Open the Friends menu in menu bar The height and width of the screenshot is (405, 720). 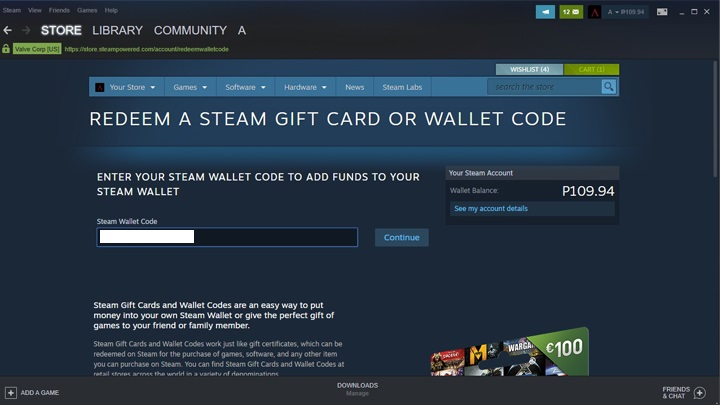tap(59, 10)
